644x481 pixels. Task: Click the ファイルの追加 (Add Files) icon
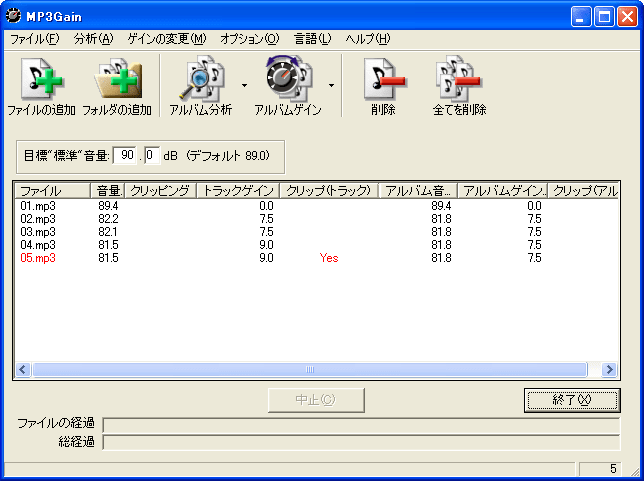tap(41, 81)
